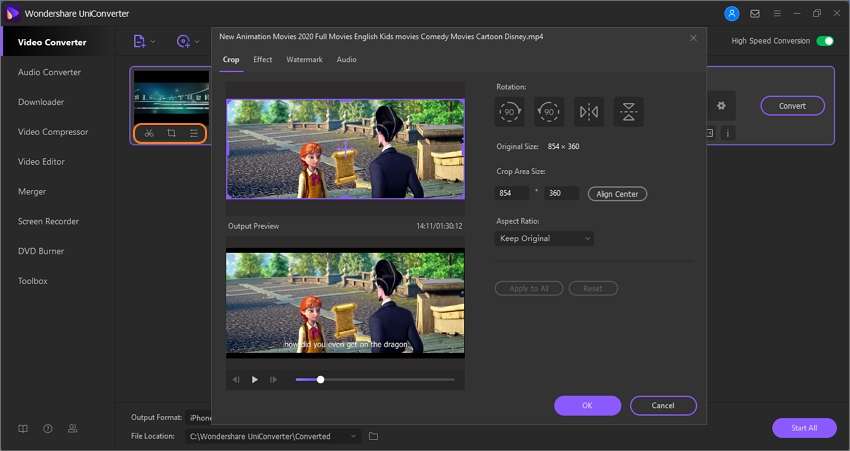Open the mail messages icon

click(755, 14)
